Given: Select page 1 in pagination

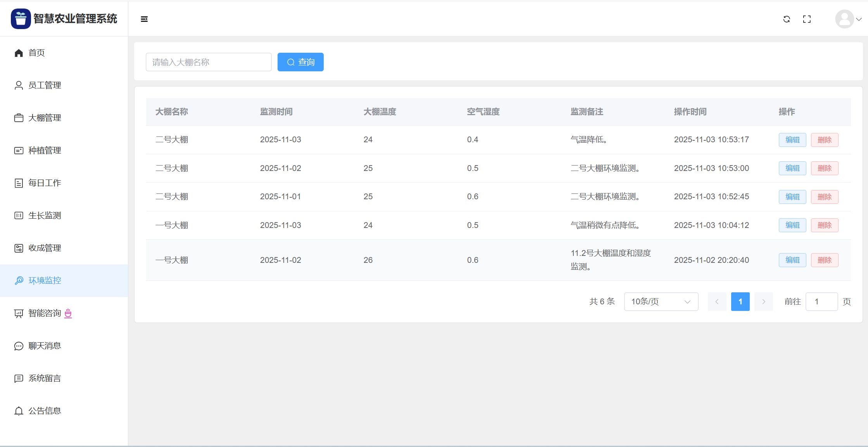Looking at the screenshot, I should tap(740, 302).
